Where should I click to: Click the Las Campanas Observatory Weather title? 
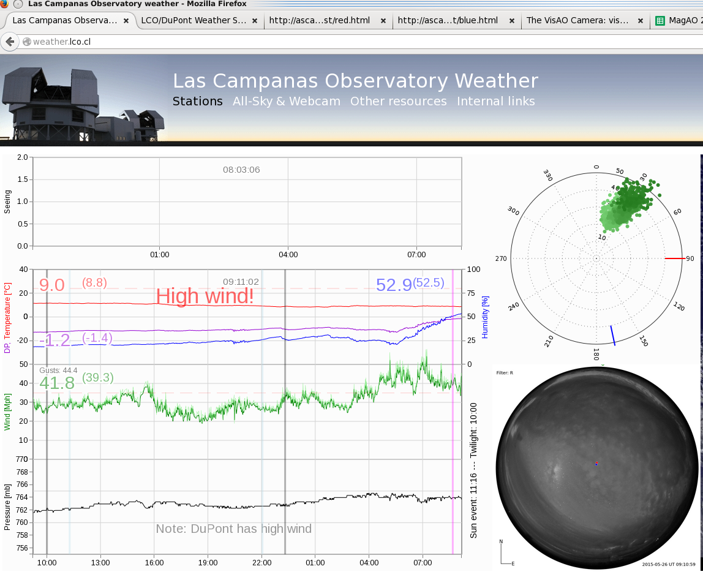356,81
